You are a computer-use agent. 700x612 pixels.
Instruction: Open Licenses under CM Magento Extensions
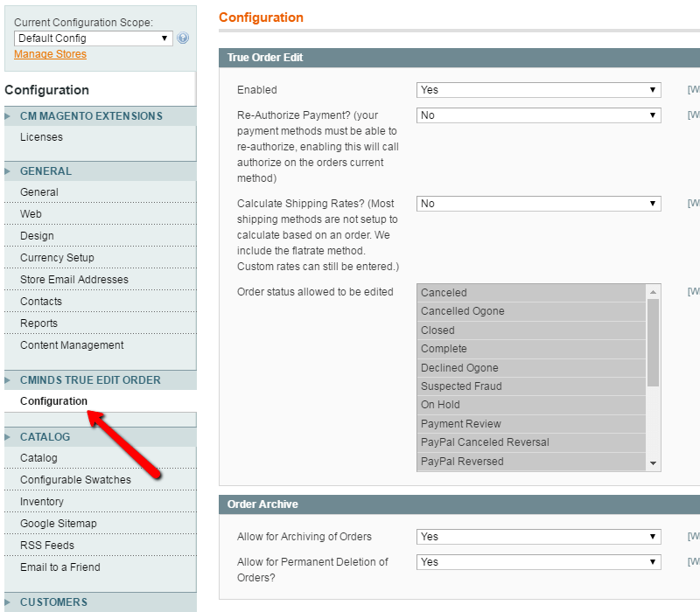41,137
